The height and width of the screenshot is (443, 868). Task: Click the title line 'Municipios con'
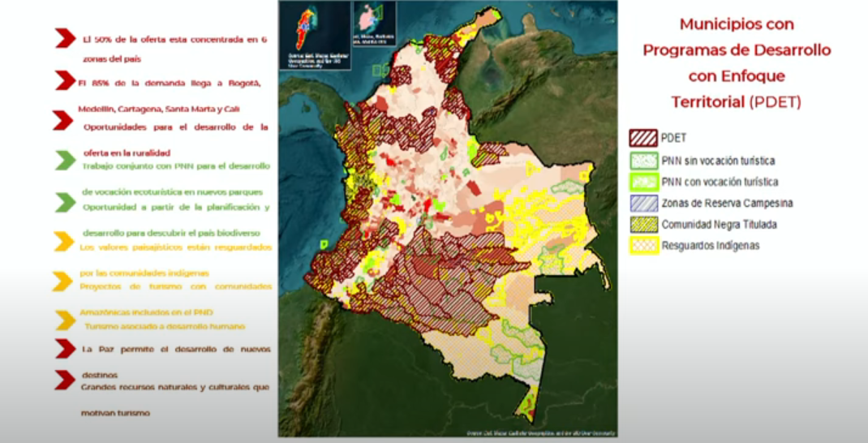tap(737, 24)
